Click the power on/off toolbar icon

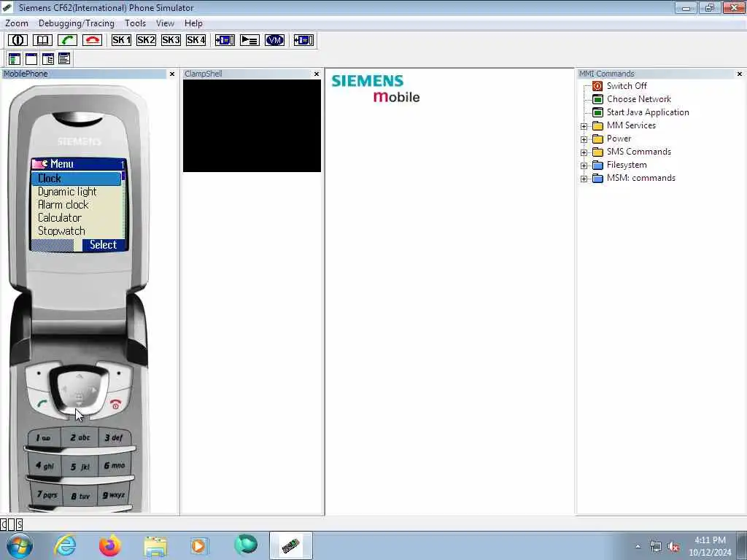[18, 40]
